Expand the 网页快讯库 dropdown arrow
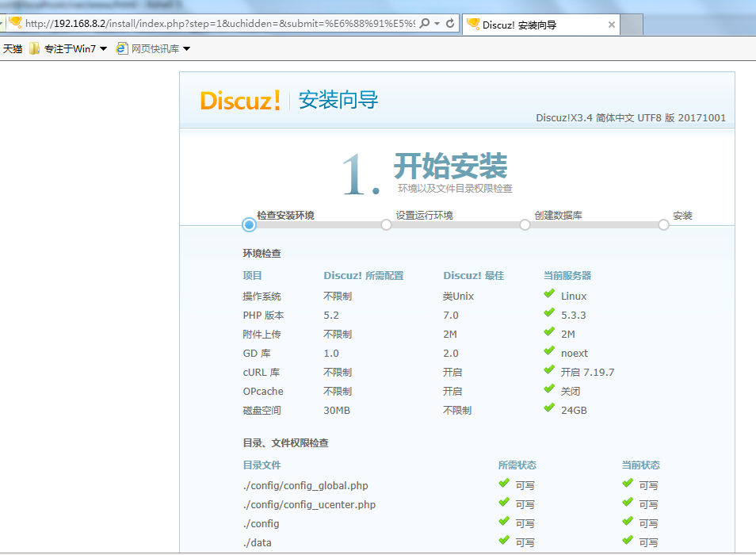 (187, 48)
